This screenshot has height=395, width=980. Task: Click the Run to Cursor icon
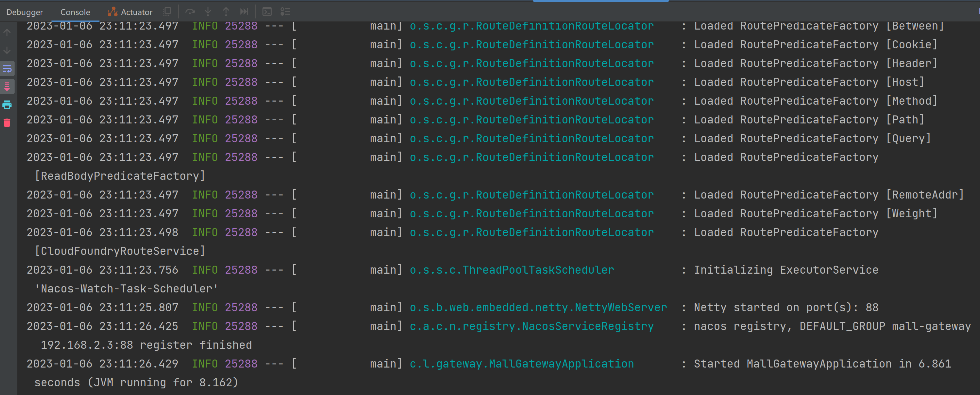point(244,12)
